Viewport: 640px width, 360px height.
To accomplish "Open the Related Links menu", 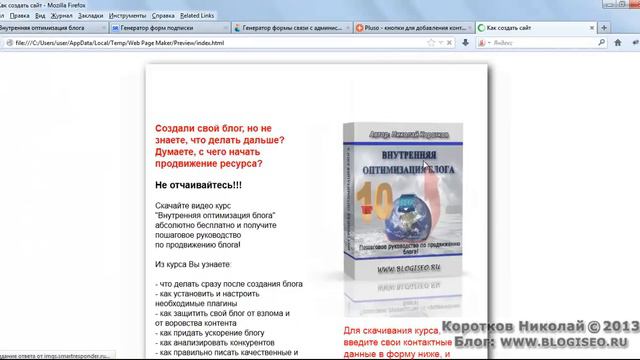I will pyautogui.click(x=197, y=16).
